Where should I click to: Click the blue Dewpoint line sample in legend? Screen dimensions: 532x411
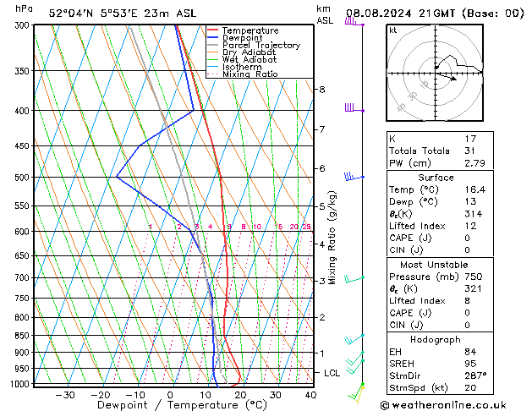tap(212, 37)
